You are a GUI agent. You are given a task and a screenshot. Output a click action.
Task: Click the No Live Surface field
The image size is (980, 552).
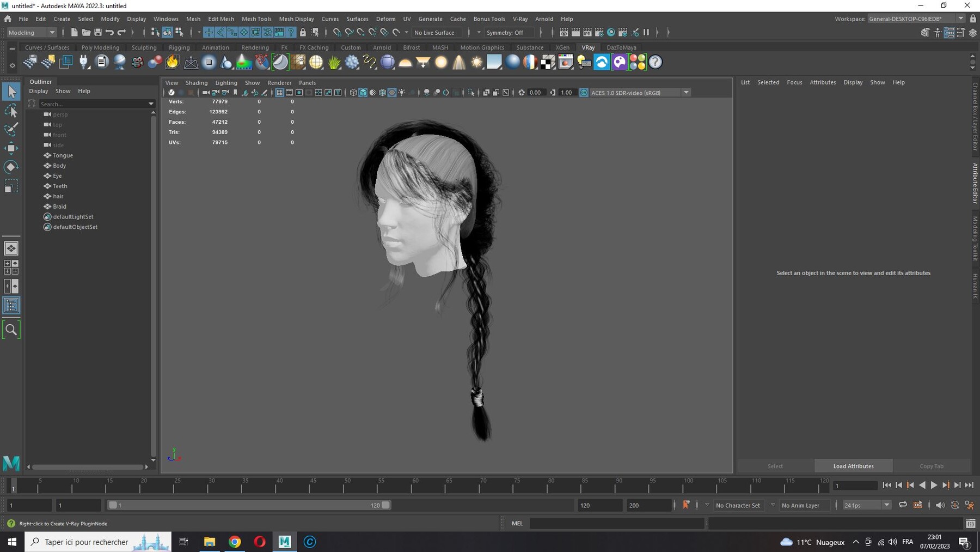pos(438,33)
